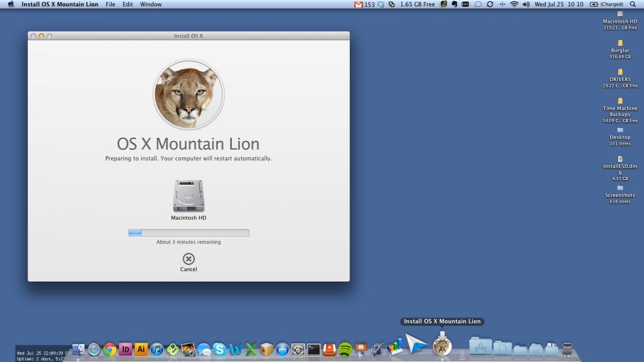Open the File menu
644x362 pixels.
pyautogui.click(x=111, y=4)
